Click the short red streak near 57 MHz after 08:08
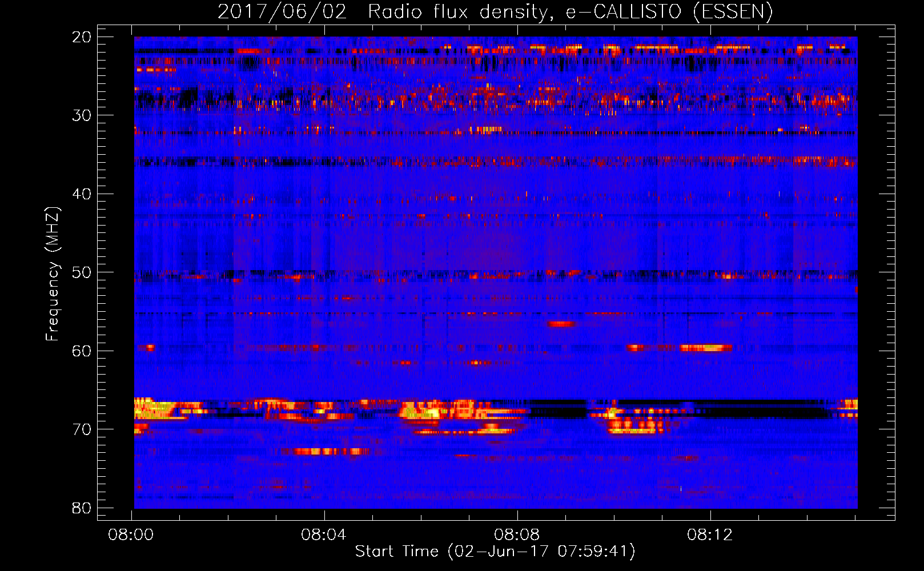 561,324
